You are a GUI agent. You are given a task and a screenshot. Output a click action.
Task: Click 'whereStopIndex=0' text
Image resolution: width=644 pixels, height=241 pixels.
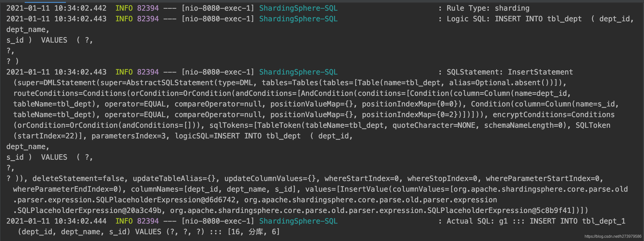[442, 179]
